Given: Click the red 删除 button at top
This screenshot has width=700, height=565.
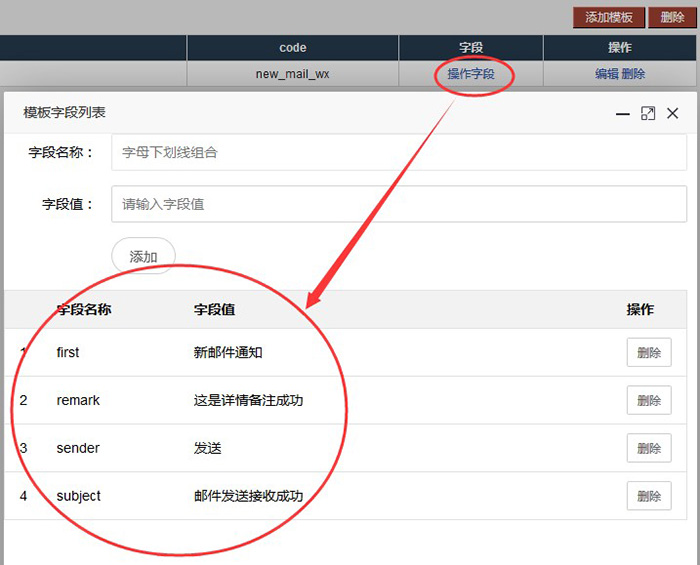Looking at the screenshot, I should pos(672,17).
